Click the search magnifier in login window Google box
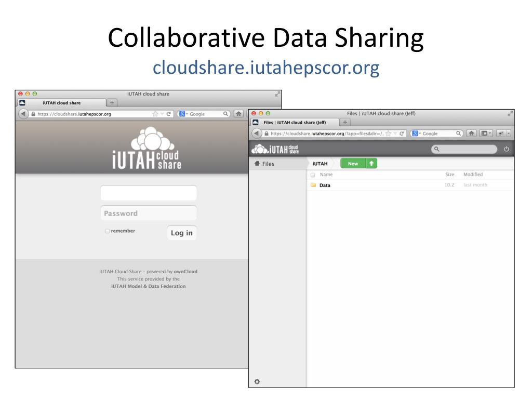Image resolution: width=532 pixels, height=399 pixels. (x=225, y=114)
